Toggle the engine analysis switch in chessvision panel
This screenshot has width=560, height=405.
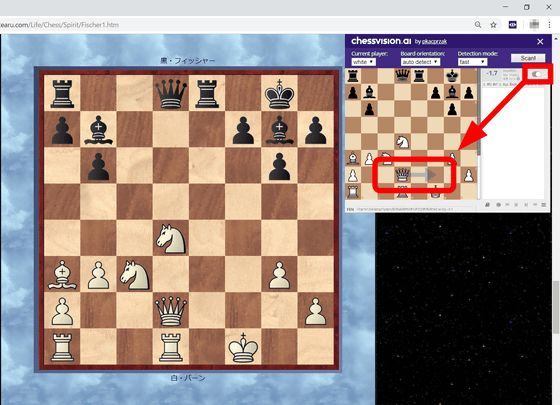[537, 74]
